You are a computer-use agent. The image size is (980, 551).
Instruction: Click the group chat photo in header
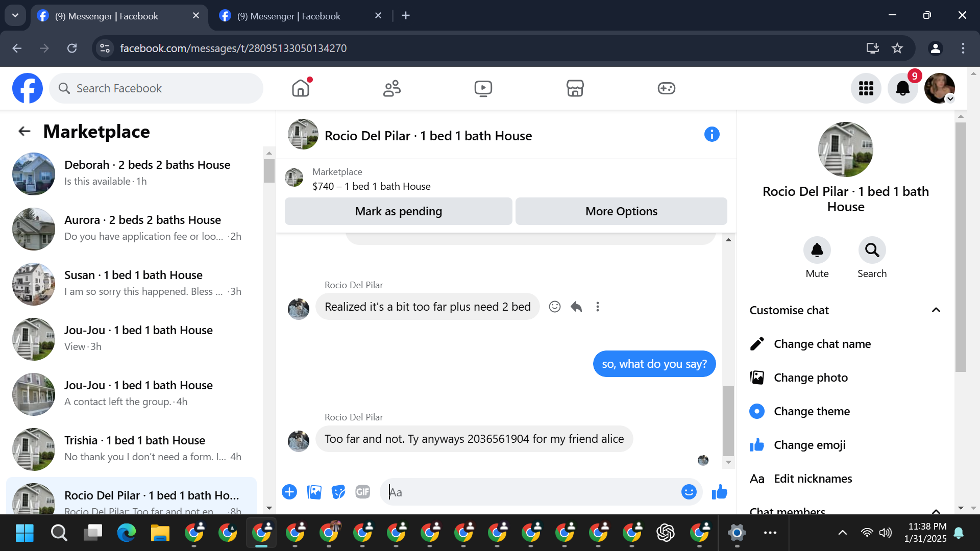[x=303, y=134]
